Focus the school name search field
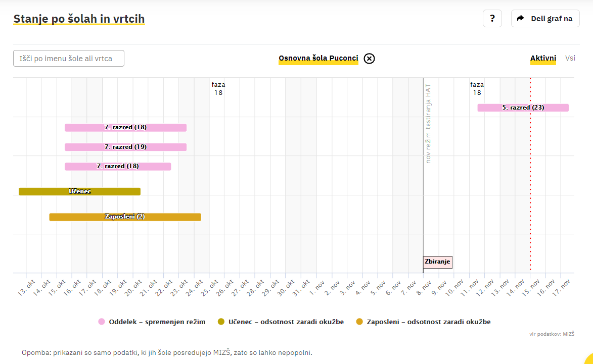This screenshot has height=364, width=593. (x=69, y=59)
